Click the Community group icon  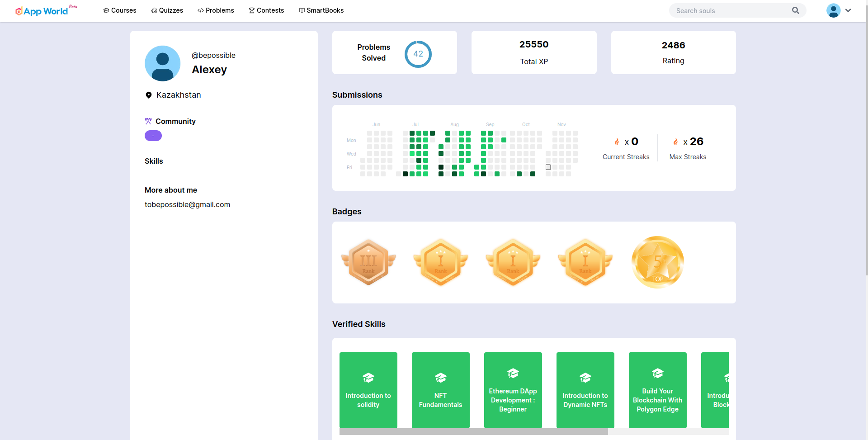coord(148,121)
